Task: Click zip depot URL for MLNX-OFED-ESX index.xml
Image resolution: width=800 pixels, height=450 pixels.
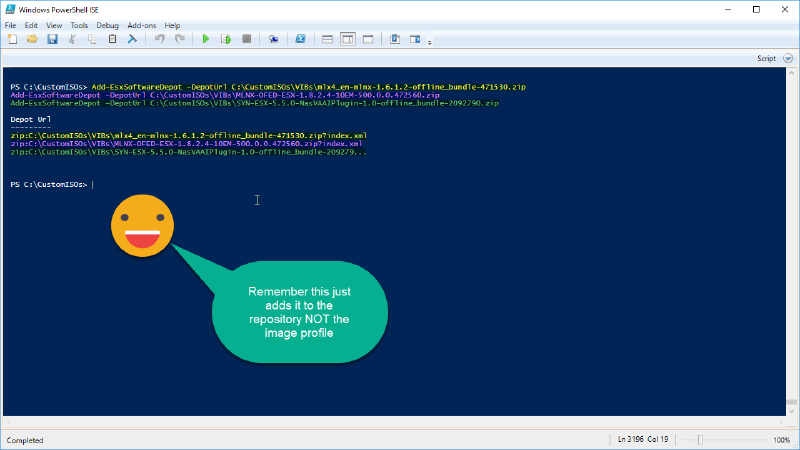Action: click(x=186, y=144)
